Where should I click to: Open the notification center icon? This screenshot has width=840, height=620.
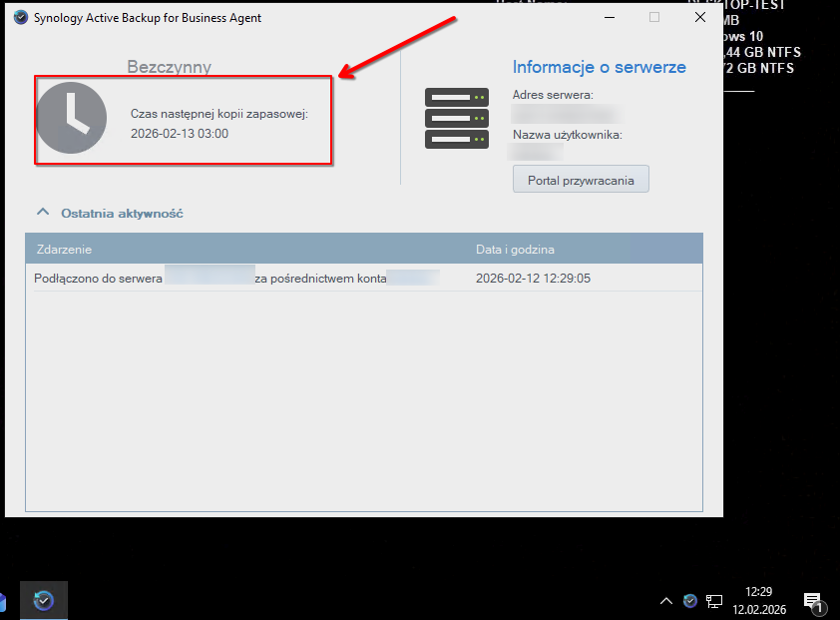[x=813, y=601]
